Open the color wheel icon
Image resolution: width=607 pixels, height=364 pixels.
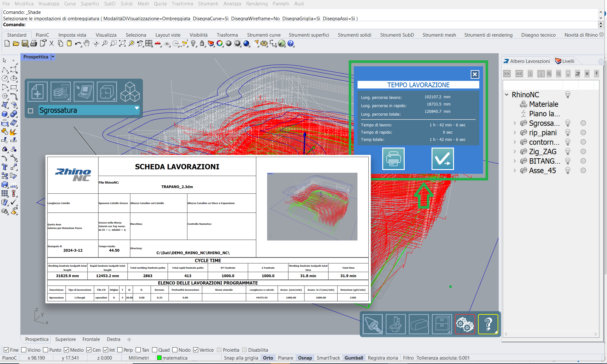pyautogui.click(x=219, y=44)
